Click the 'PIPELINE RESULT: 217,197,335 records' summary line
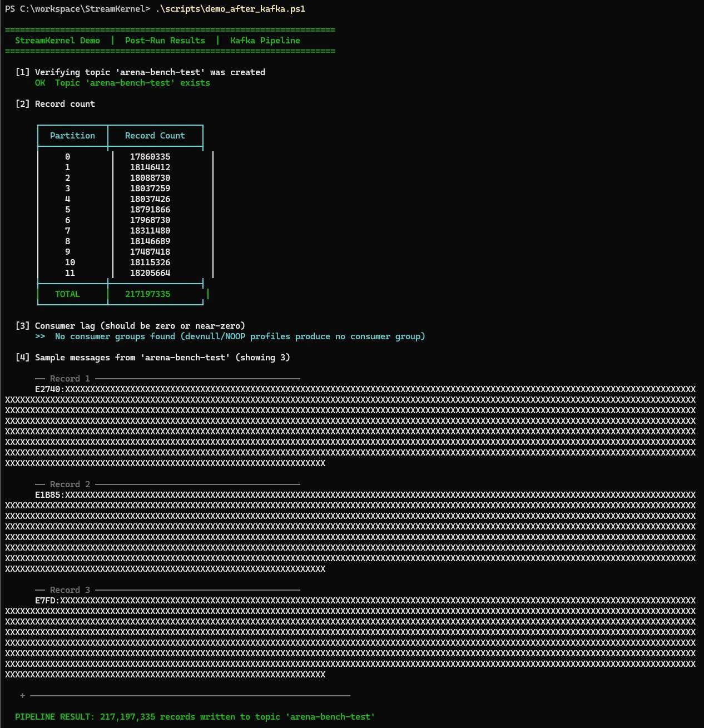The width and height of the screenshot is (704, 728). pos(195,717)
